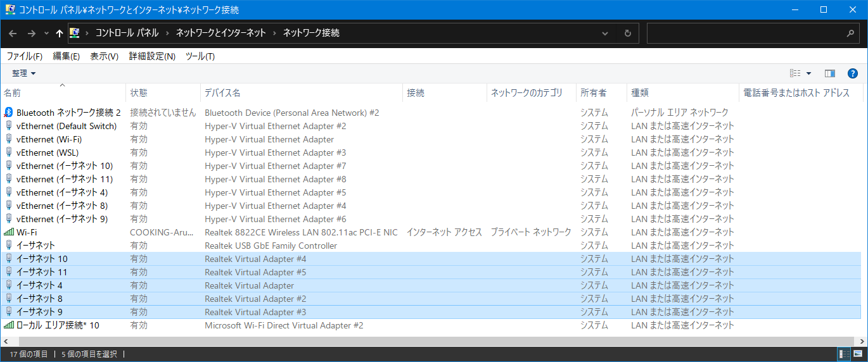The width and height of the screenshot is (868, 362).
Task: Go forward with the forward arrow
Action: point(31,33)
